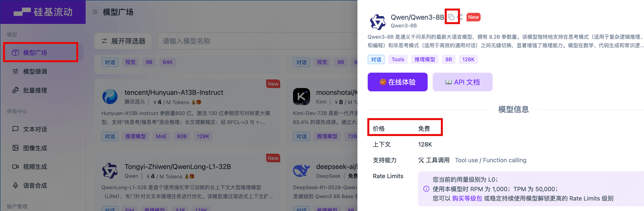Screen dimensions: 644x211
Task: Collapse the sidebar with the menu icon
Action: click(95, 12)
